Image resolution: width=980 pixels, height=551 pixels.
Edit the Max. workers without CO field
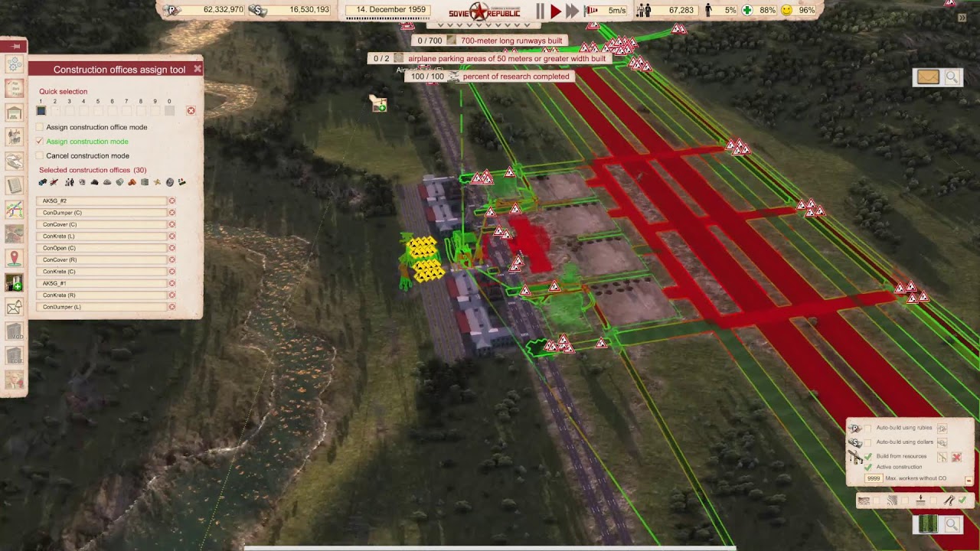coord(874,478)
